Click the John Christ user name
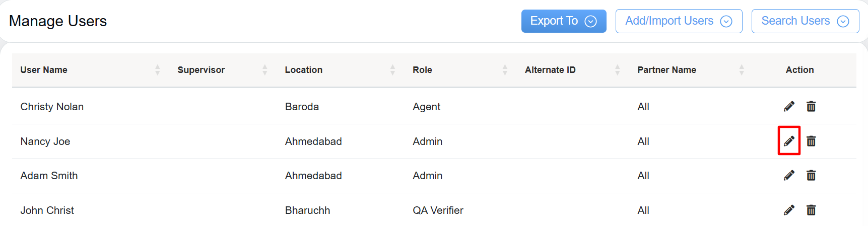Viewport: 868px width, 226px height. tap(47, 210)
